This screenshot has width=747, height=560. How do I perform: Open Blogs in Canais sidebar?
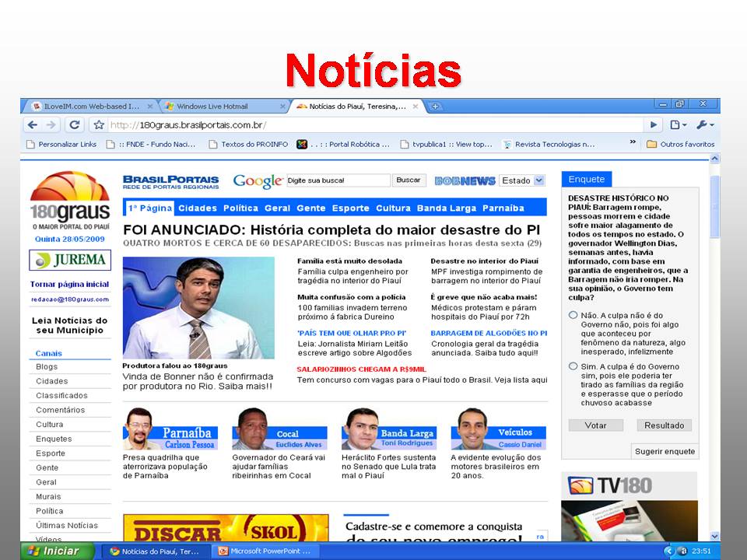coord(47,366)
